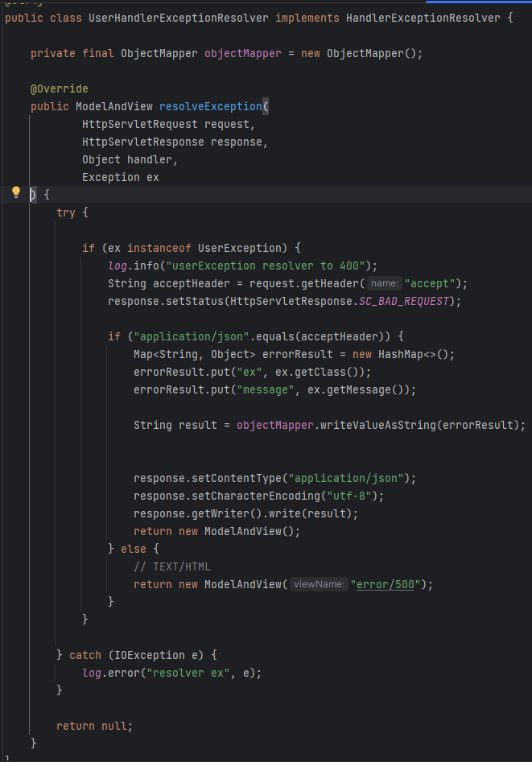Click the 'Object handler,' parameter
The height and width of the screenshot is (762, 532).
pyautogui.click(x=130, y=159)
